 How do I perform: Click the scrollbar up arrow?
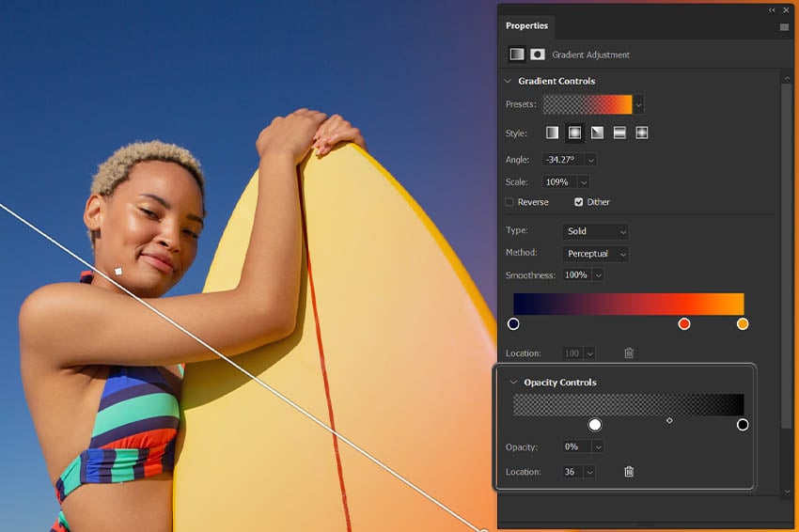788,78
